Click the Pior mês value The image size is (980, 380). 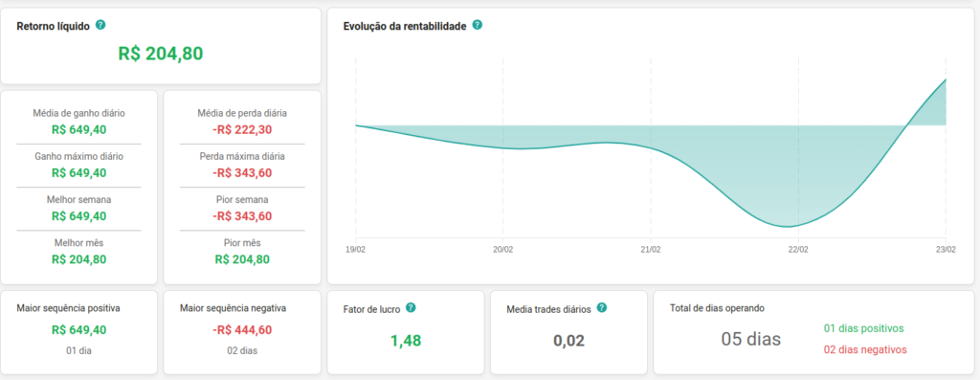(x=242, y=259)
